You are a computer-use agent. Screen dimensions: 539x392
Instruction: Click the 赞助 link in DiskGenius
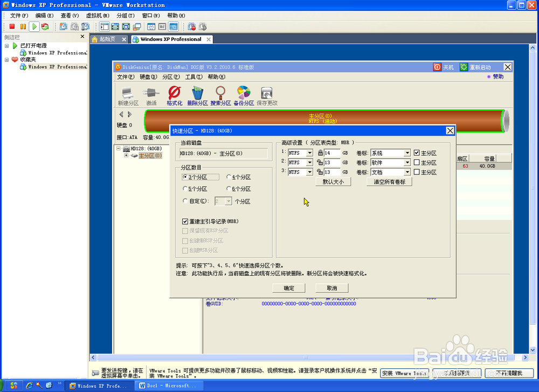pyautogui.click(x=497, y=76)
